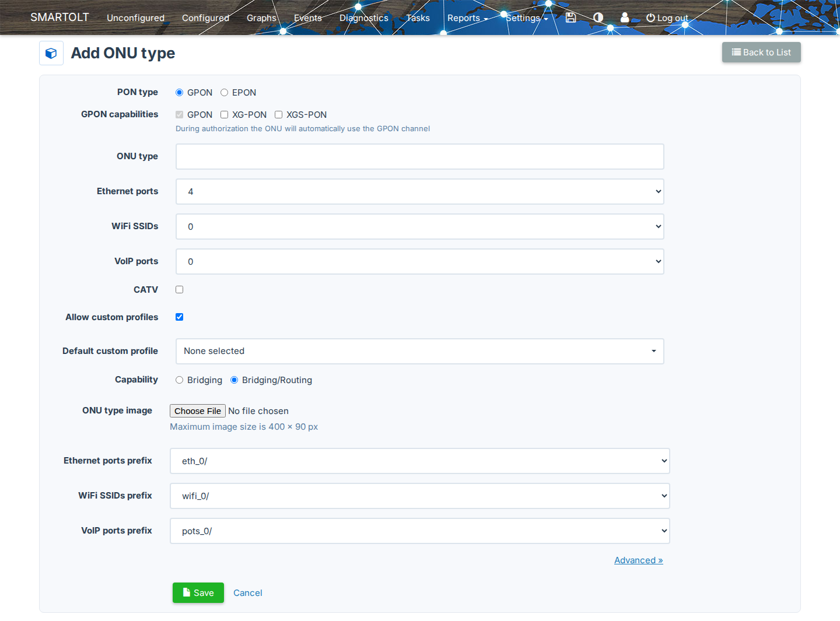Open the Tasks menu item
Image resolution: width=840 pixels, height=621 pixels.
click(x=418, y=18)
